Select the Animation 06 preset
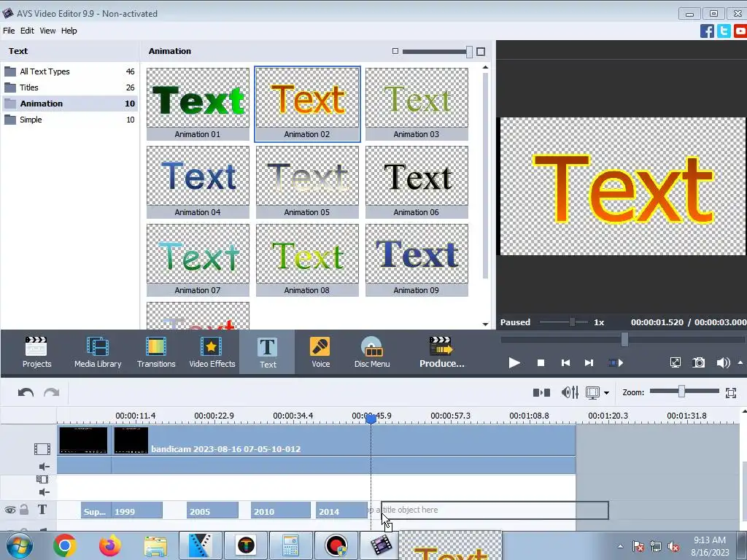747x560 pixels. [417, 182]
